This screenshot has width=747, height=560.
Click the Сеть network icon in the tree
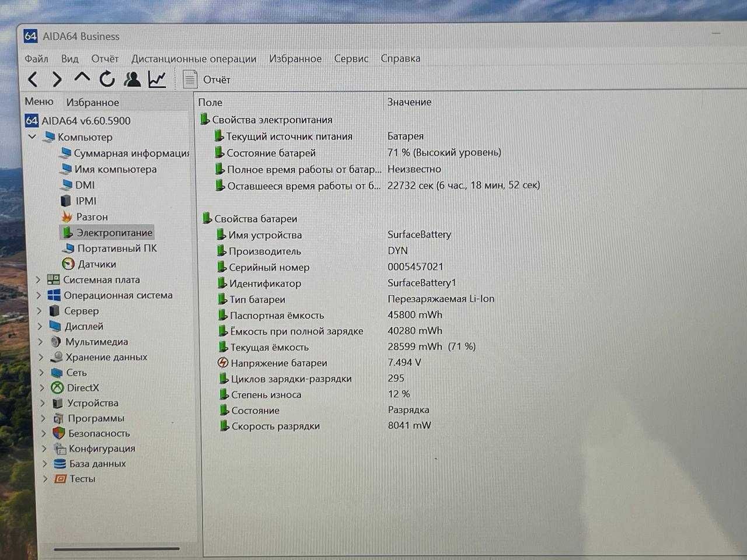(57, 372)
